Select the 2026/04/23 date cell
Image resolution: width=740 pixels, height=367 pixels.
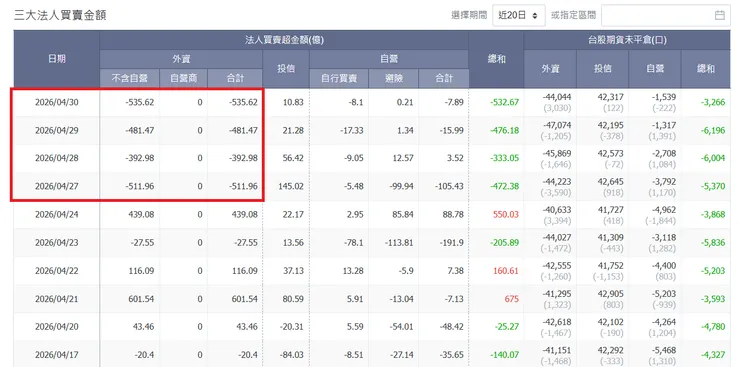(x=57, y=242)
